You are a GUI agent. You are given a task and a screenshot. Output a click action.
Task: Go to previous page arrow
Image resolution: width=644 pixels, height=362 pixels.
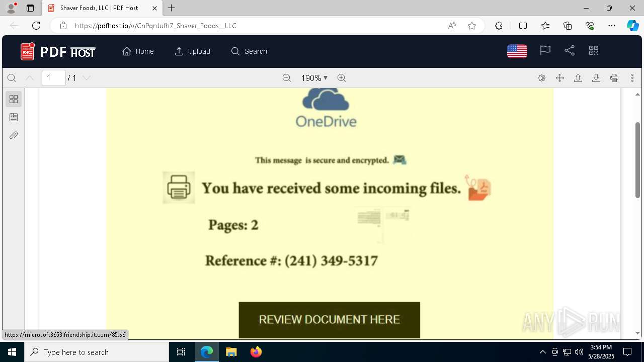pyautogui.click(x=30, y=78)
